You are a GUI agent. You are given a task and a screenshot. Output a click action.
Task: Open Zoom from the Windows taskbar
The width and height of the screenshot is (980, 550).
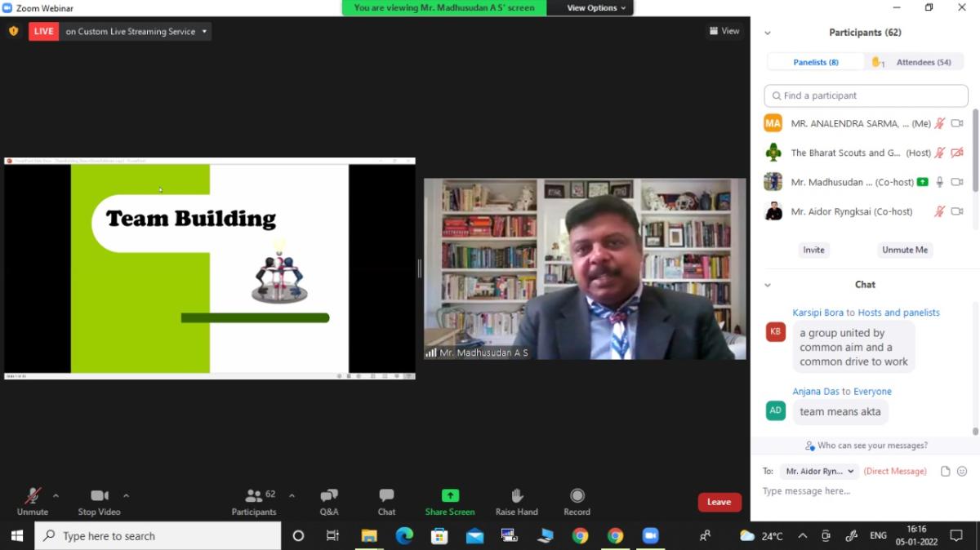(x=650, y=536)
